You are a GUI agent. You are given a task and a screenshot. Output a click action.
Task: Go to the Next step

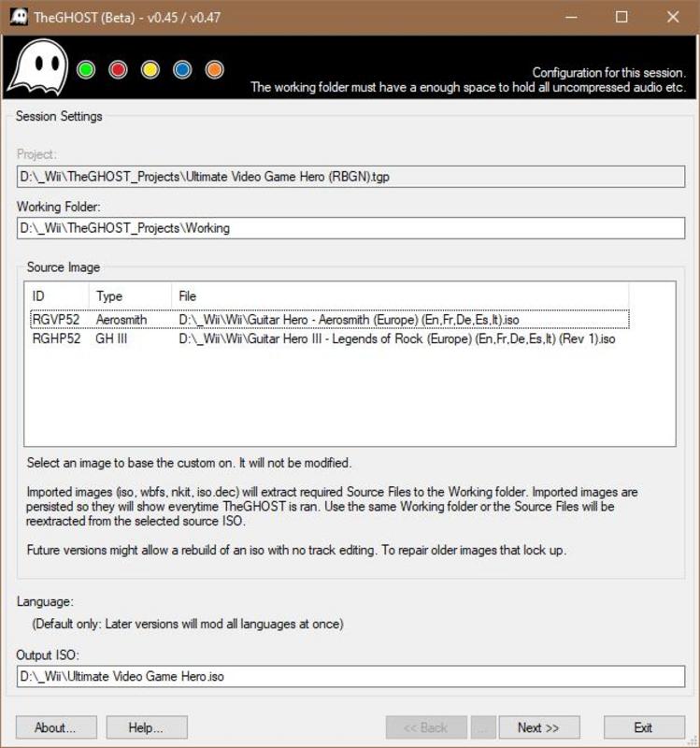pyautogui.click(x=539, y=727)
